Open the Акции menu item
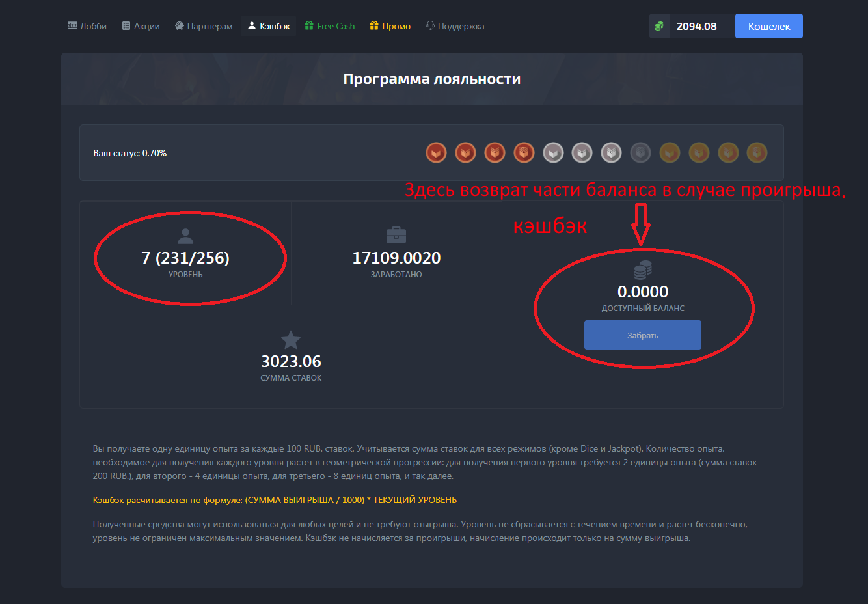This screenshot has height=604, width=868. [141, 26]
